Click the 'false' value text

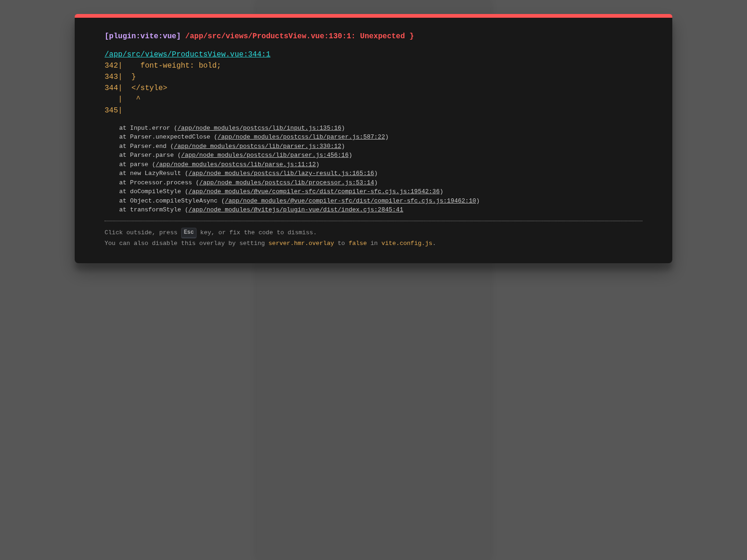pos(358,244)
